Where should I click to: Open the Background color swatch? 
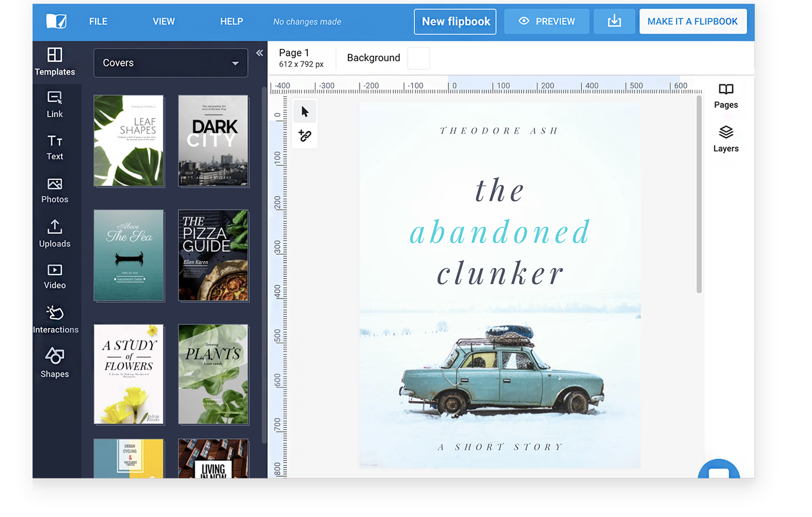pyautogui.click(x=418, y=58)
